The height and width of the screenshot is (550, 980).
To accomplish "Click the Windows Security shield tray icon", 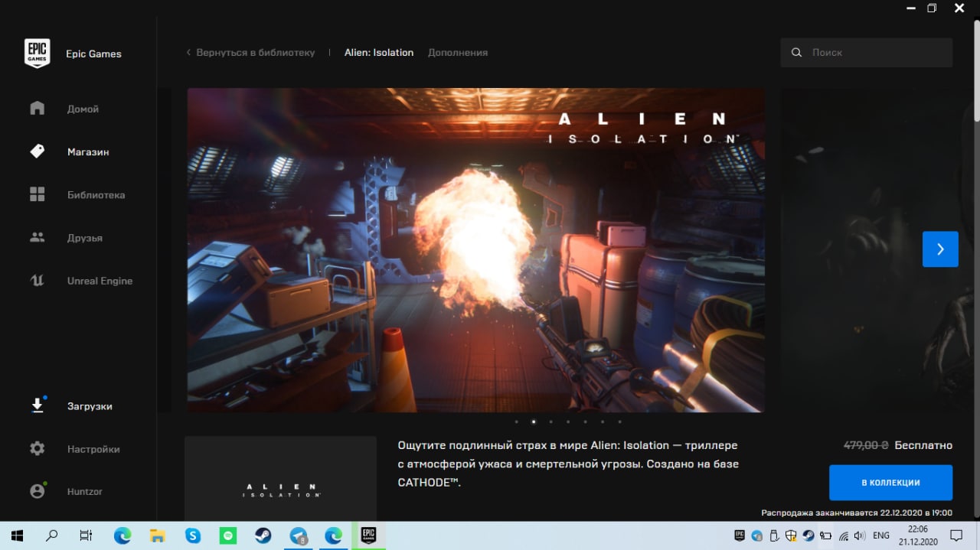I will tap(791, 535).
